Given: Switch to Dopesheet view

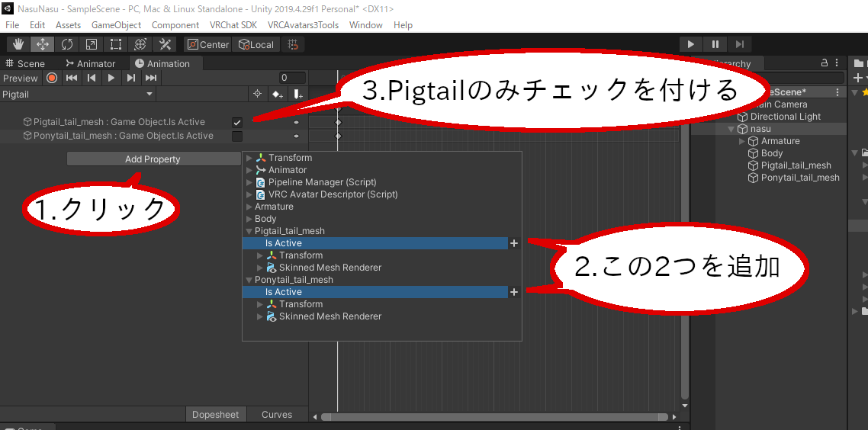Looking at the screenshot, I should coord(215,415).
